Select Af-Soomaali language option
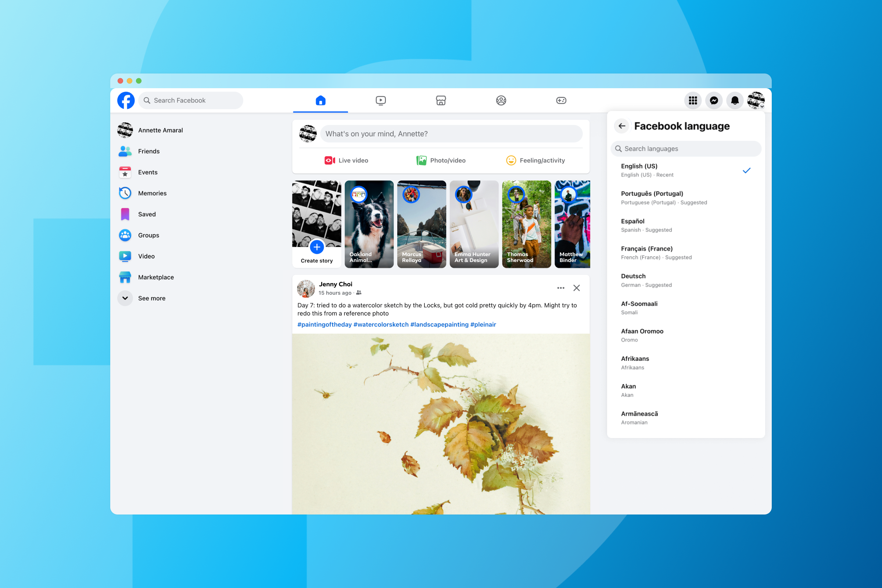Screen dimensions: 882x588 click(686, 308)
